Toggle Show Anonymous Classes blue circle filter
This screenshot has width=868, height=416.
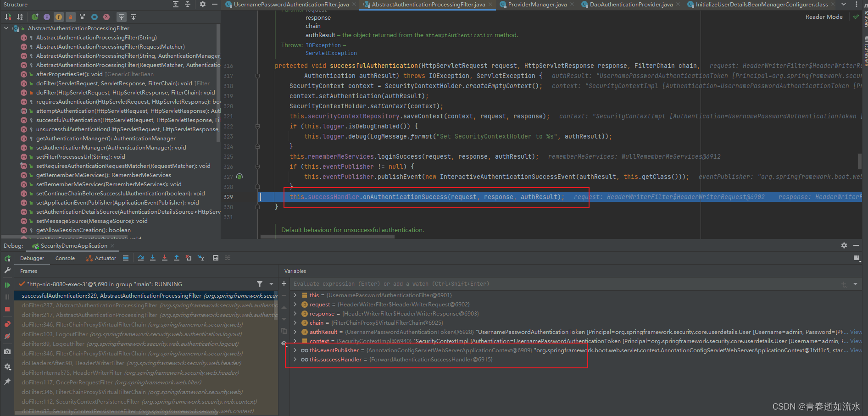tap(95, 17)
